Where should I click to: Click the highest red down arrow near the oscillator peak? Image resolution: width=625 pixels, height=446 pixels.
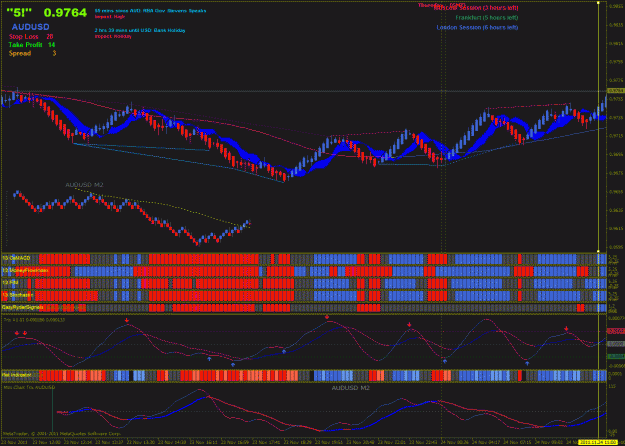tap(327, 317)
